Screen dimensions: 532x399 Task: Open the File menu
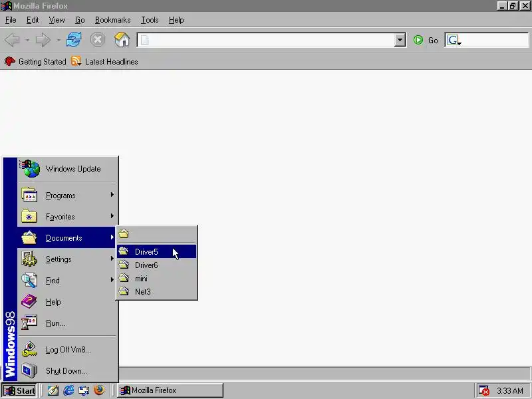pyautogui.click(x=11, y=20)
